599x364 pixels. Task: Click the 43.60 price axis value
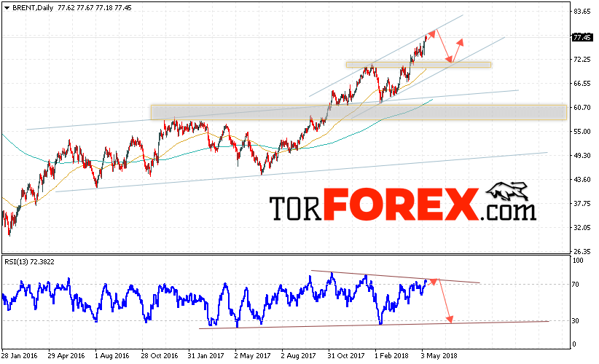click(x=582, y=180)
